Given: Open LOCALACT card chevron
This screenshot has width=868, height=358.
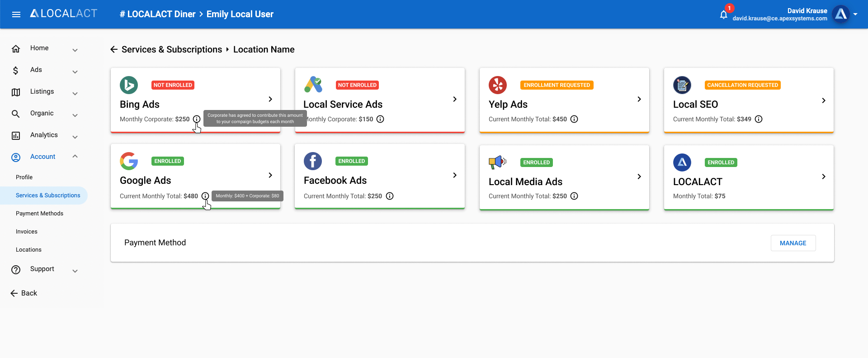Looking at the screenshot, I should click(824, 177).
